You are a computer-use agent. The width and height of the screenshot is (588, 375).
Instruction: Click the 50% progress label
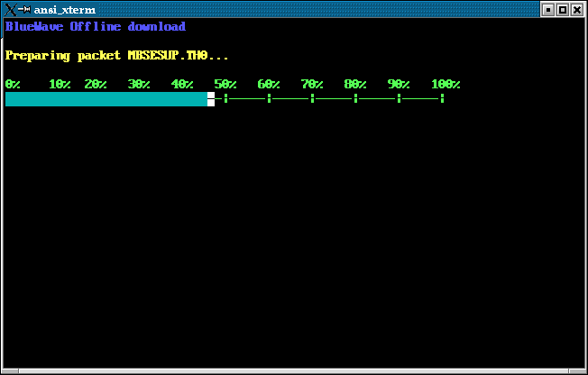(225, 84)
